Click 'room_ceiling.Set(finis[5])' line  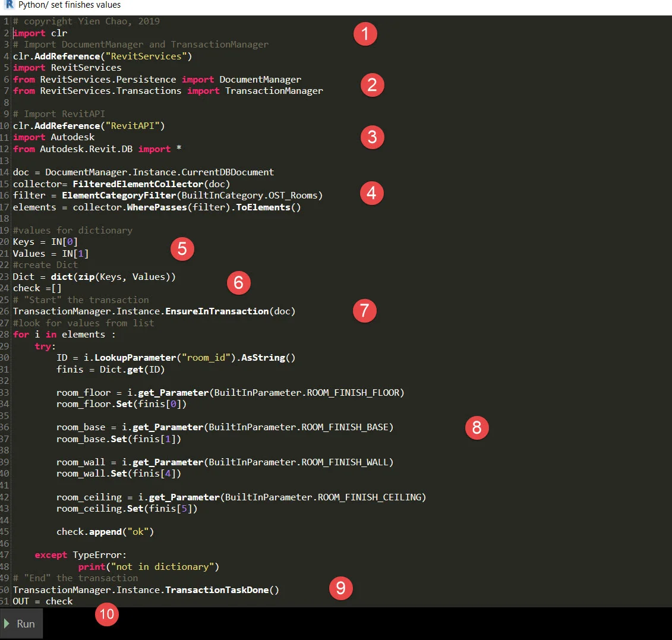tap(127, 509)
